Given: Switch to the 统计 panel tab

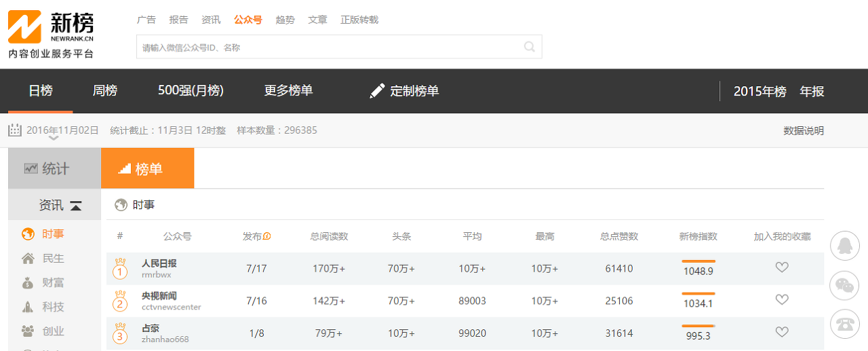Looking at the screenshot, I should pos(54,168).
